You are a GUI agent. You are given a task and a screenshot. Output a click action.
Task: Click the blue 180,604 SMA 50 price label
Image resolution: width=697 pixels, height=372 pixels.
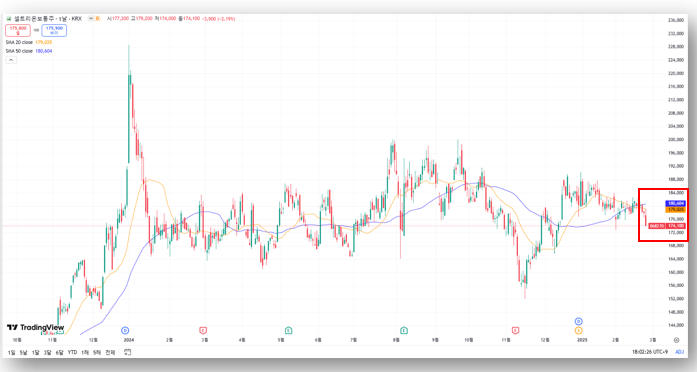[676, 204]
